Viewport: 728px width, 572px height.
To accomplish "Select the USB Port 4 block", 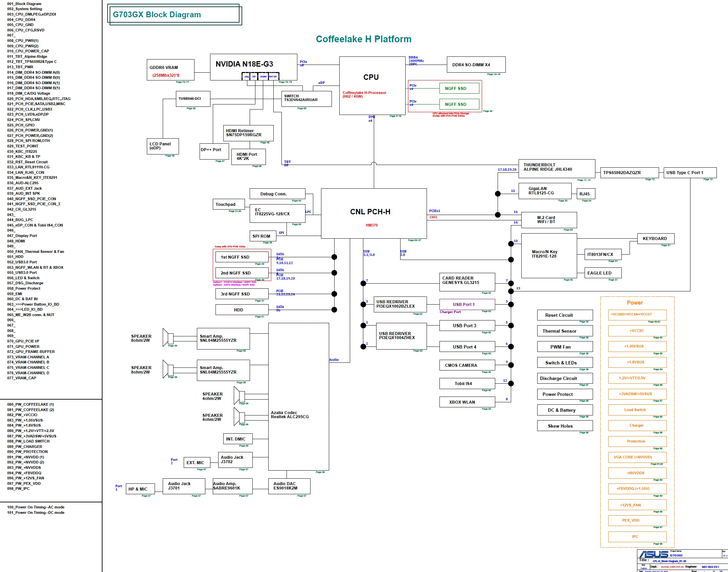I will point(467,347).
